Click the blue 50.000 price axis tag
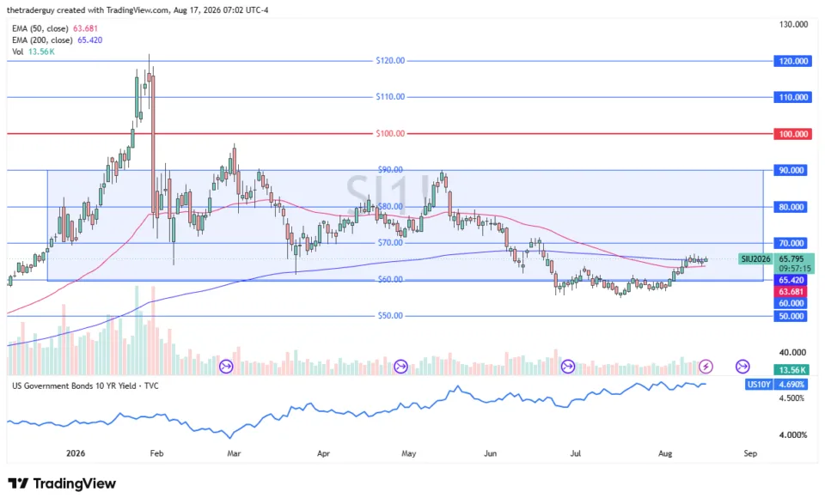Image resolution: width=825 pixels, height=504 pixels. (x=791, y=316)
